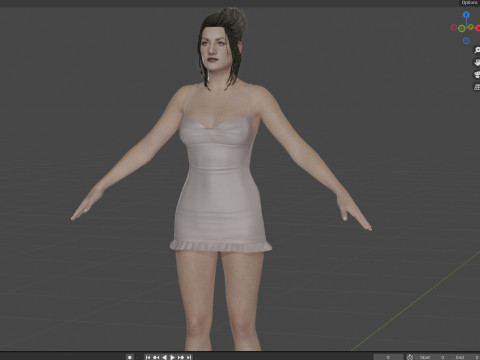The width and height of the screenshot is (480, 360).
Task: Open the Options dropdown in viewport header
Action: (470, 3)
